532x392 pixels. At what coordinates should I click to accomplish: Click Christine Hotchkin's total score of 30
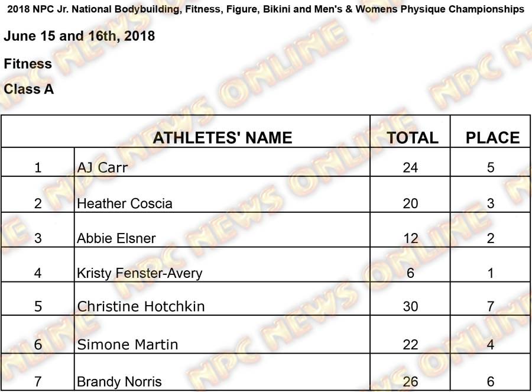coord(410,306)
